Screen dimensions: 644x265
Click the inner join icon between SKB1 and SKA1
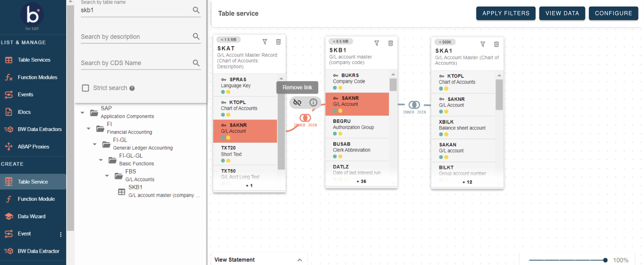click(414, 105)
